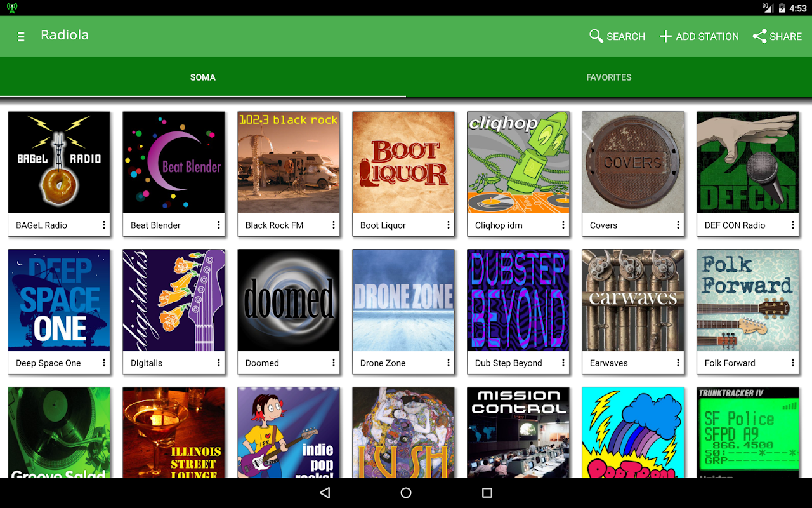This screenshot has width=812, height=508.
Task: Play Cliqhop idm station artwork
Action: [x=518, y=163]
